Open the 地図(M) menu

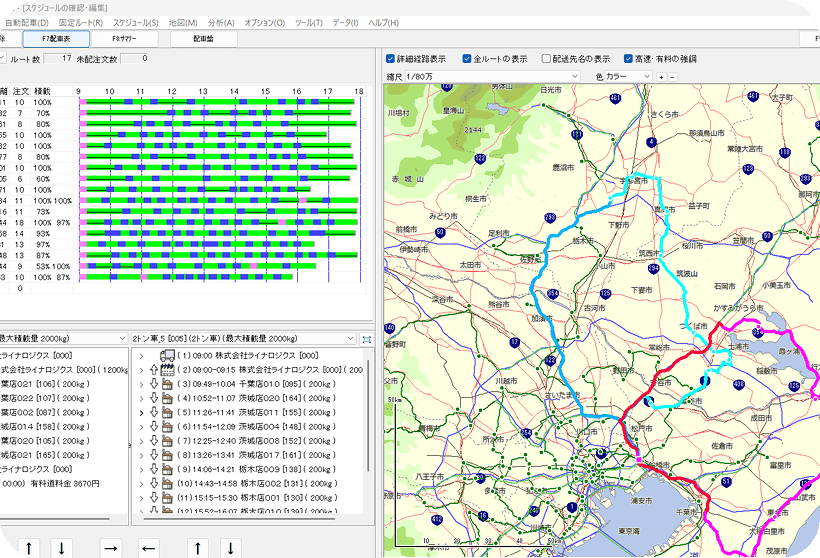tap(183, 22)
